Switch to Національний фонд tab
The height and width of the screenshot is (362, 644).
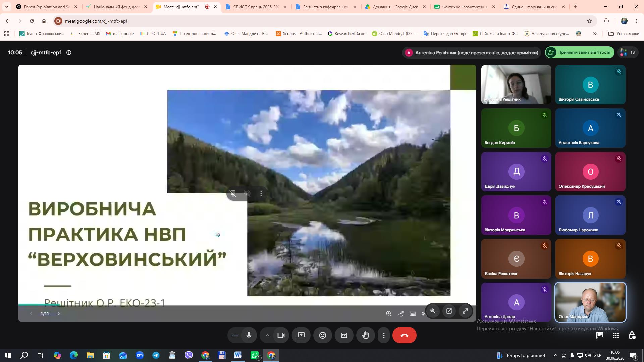point(116,7)
